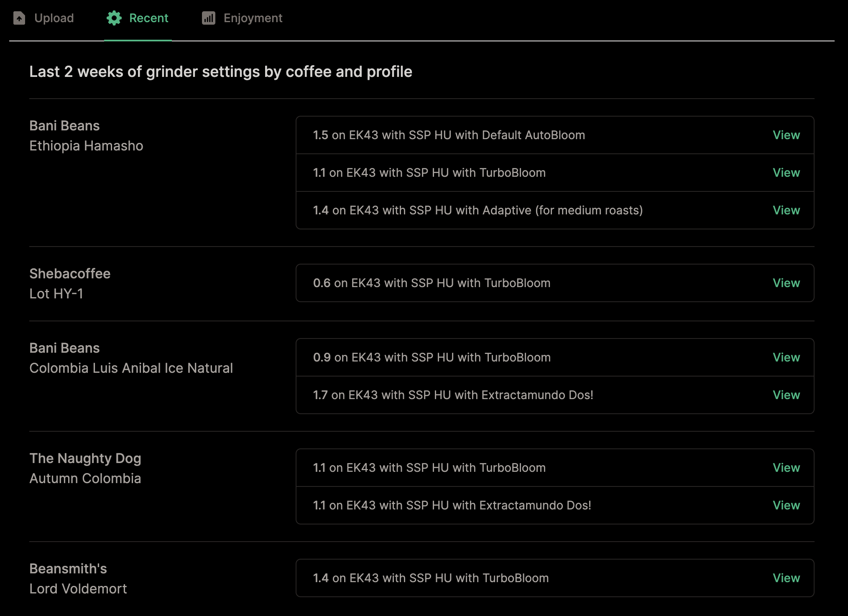Screen dimensions: 848x616
Task: Open the Upload tab
Action: pos(54,18)
